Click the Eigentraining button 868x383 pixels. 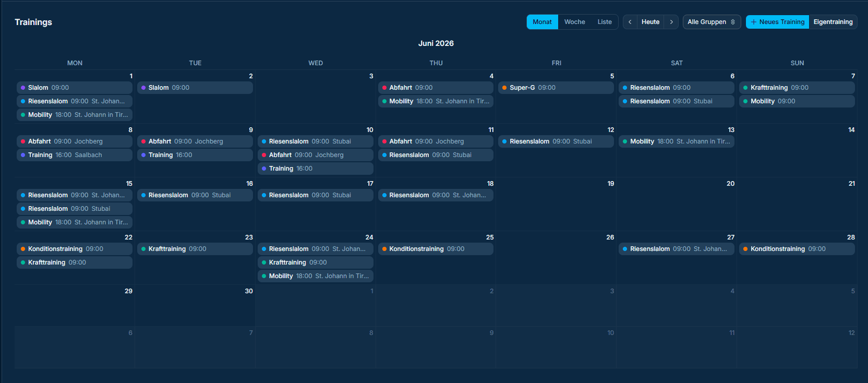(833, 22)
